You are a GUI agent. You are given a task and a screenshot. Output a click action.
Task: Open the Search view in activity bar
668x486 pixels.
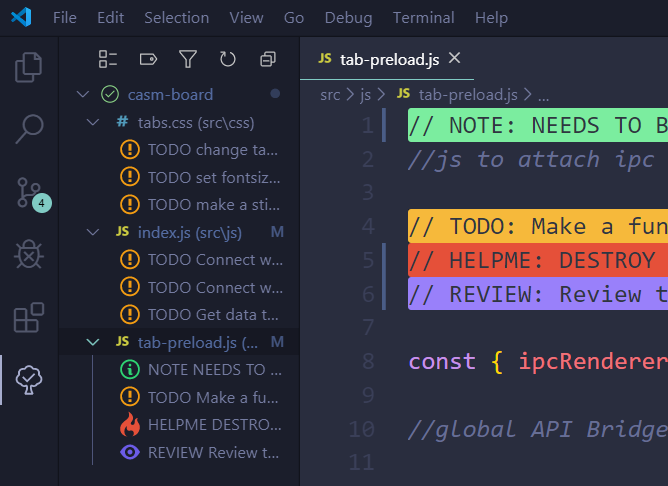[x=29, y=129]
